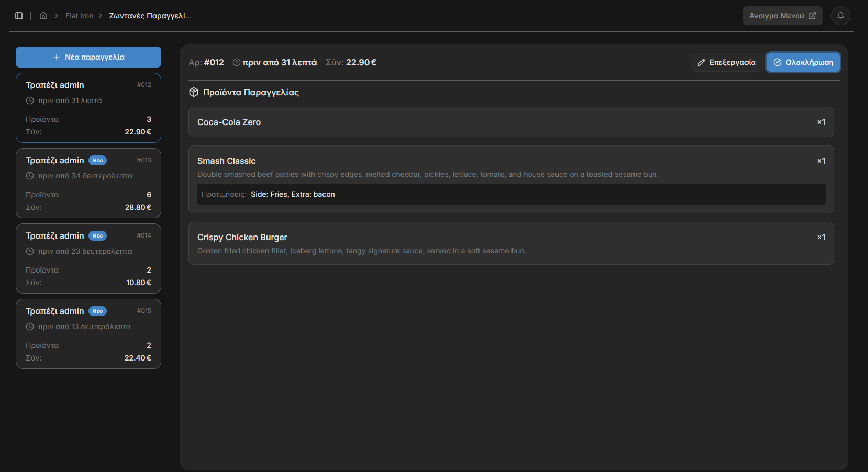
Task: Click clock icon on order #015 card
Action: pos(30,327)
